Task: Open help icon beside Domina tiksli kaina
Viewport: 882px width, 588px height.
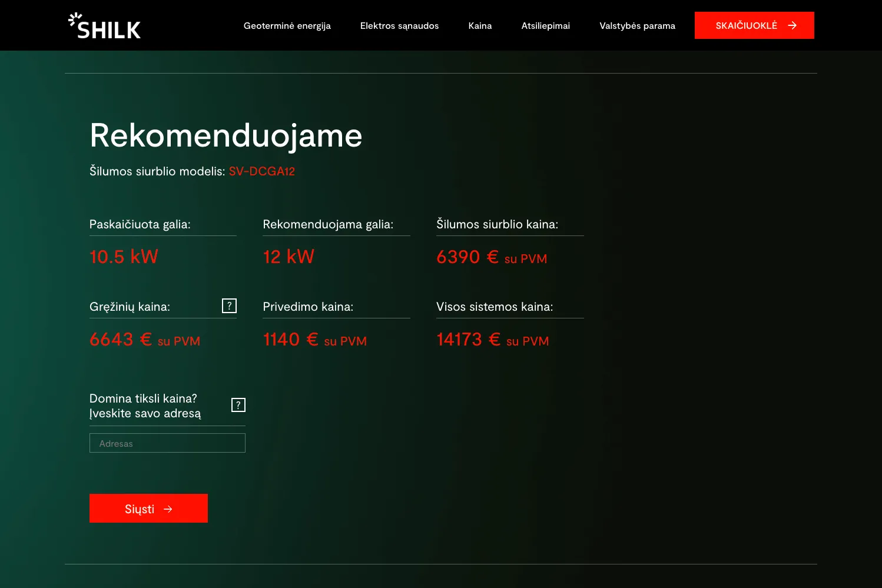Action: 238,405
